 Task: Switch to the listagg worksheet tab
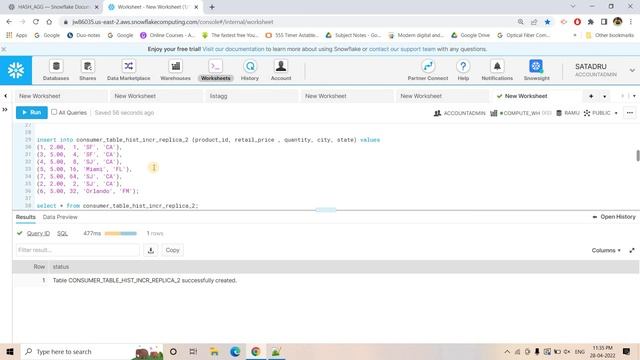[251, 96]
